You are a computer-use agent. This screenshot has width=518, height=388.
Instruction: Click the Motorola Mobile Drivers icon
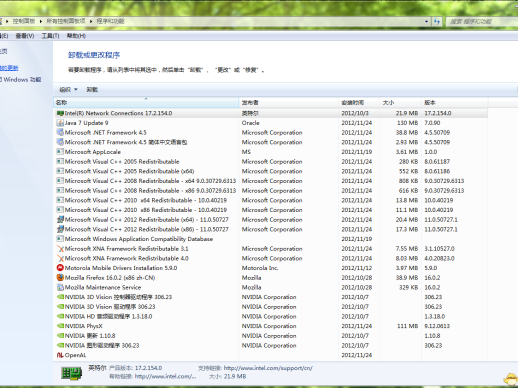[x=60, y=268]
